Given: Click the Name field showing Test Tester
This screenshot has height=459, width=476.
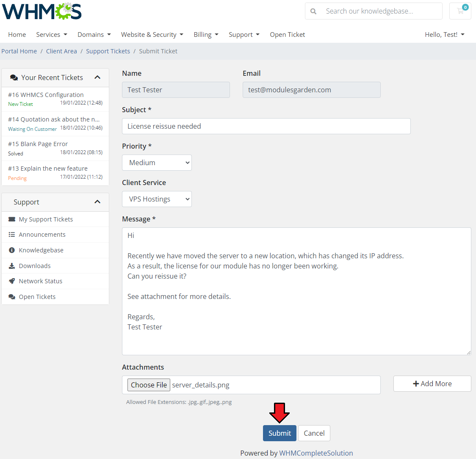Looking at the screenshot, I should pyautogui.click(x=176, y=90).
